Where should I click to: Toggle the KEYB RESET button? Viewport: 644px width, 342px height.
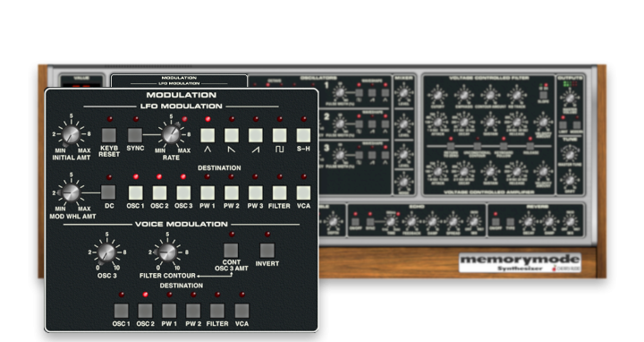coord(109,135)
